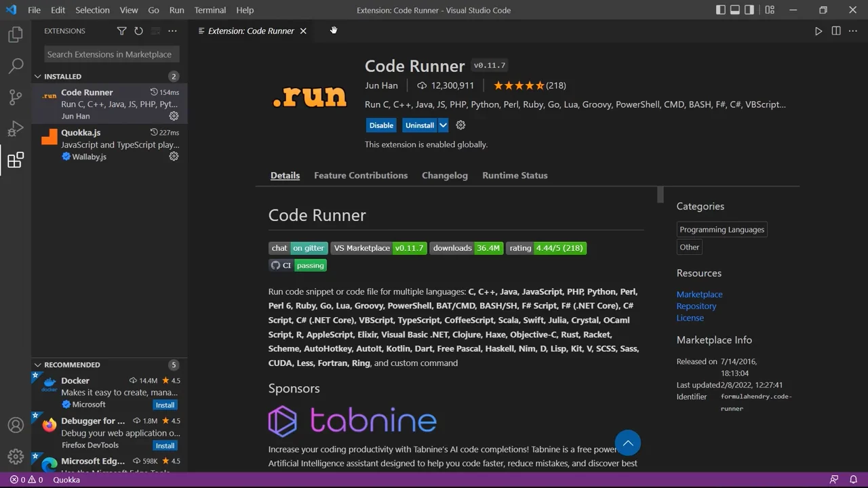The width and height of the screenshot is (868, 488).
Task: Open the License resource link
Action: 690,318
